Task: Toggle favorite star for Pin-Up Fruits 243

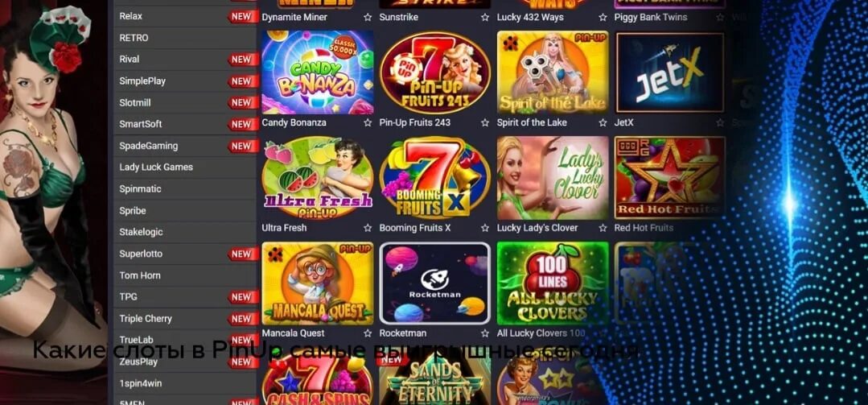Action: (485, 122)
